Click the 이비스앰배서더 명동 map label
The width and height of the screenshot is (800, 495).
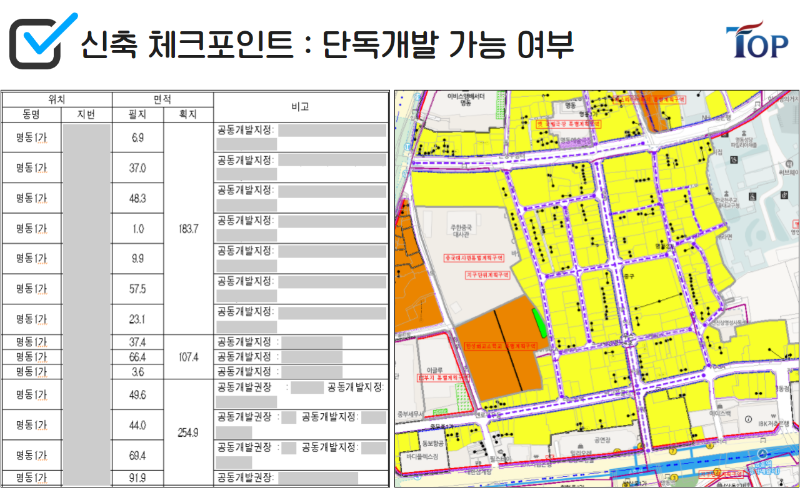click(x=466, y=99)
